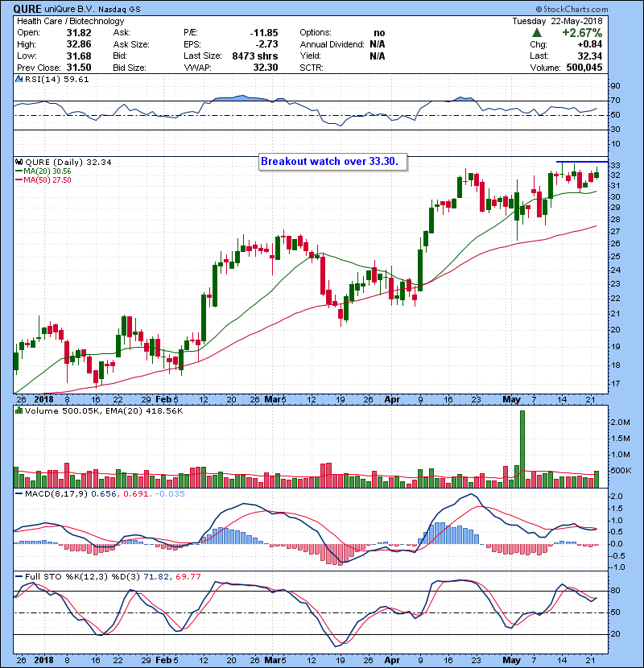Click the Yield N/A value
The height and width of the screenshot is (668, 644).
point(378,56)
